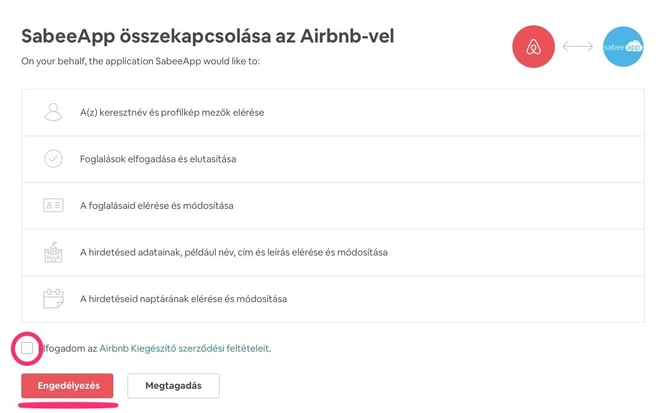Click the red Airbnb logo
The height and width of the screenshot is (413, 670).
[532, 47]
